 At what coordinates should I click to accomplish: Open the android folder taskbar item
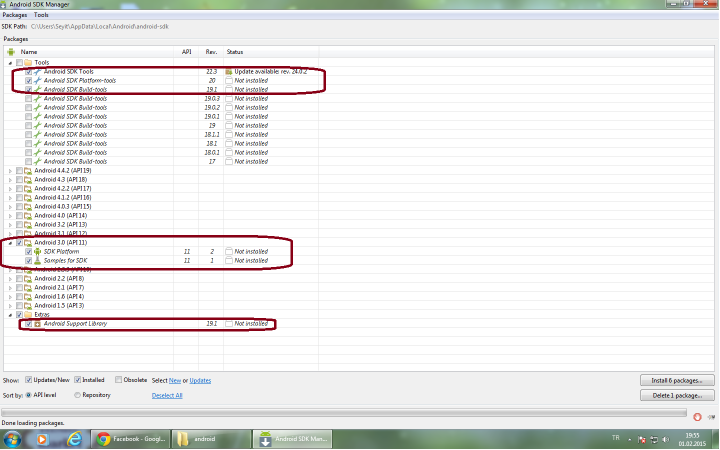point(211,439)
